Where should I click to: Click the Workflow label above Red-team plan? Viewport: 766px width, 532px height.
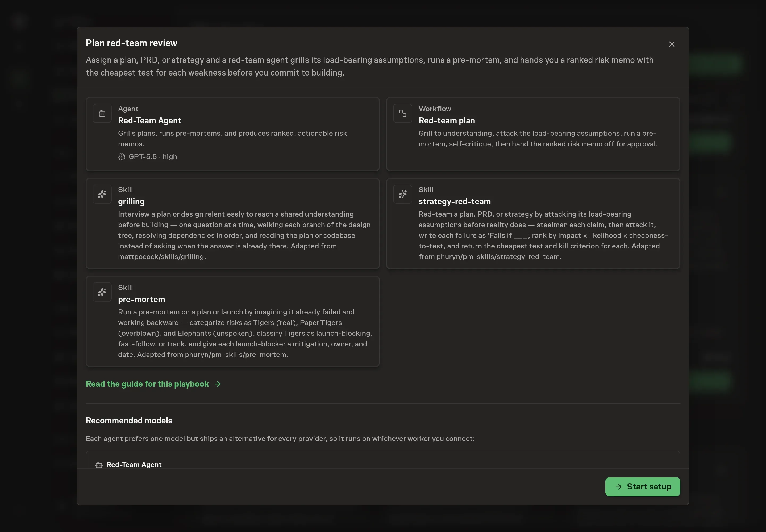coord(435,109)
